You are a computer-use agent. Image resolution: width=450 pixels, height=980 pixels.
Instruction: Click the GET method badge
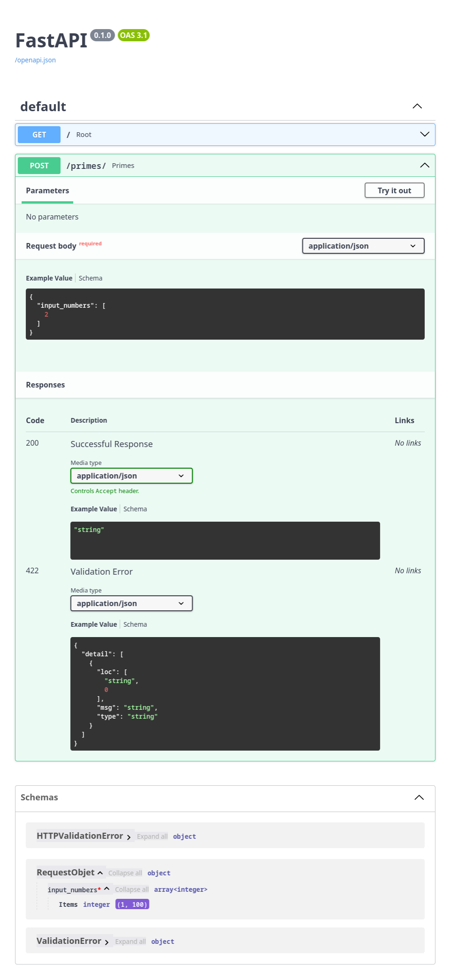39,135
